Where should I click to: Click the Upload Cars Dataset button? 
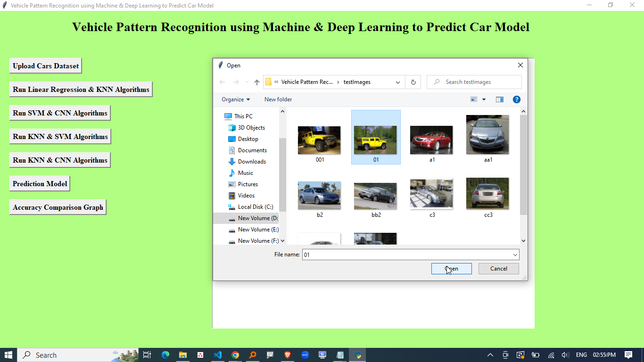click(x=46, y=66)
